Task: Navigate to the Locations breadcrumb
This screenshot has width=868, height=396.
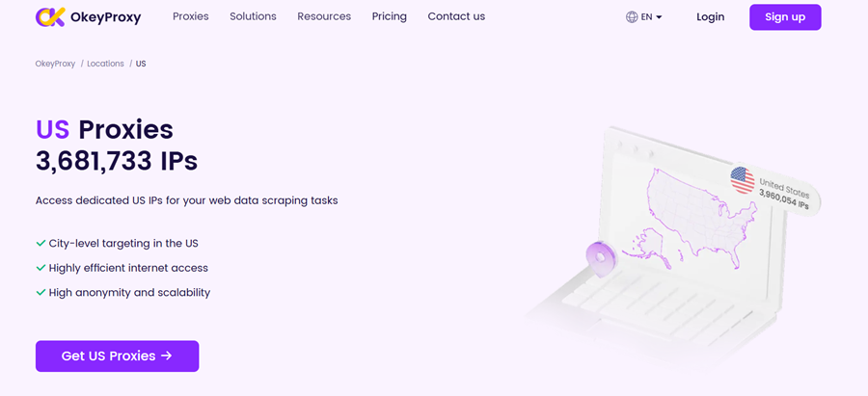Action: (105, 64)
